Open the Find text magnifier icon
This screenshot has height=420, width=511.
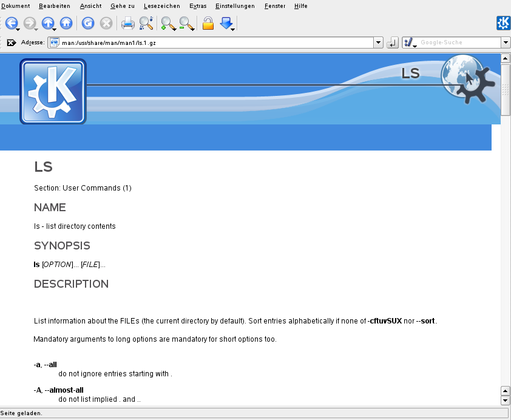pyautogui.click(x=146, y=23)
